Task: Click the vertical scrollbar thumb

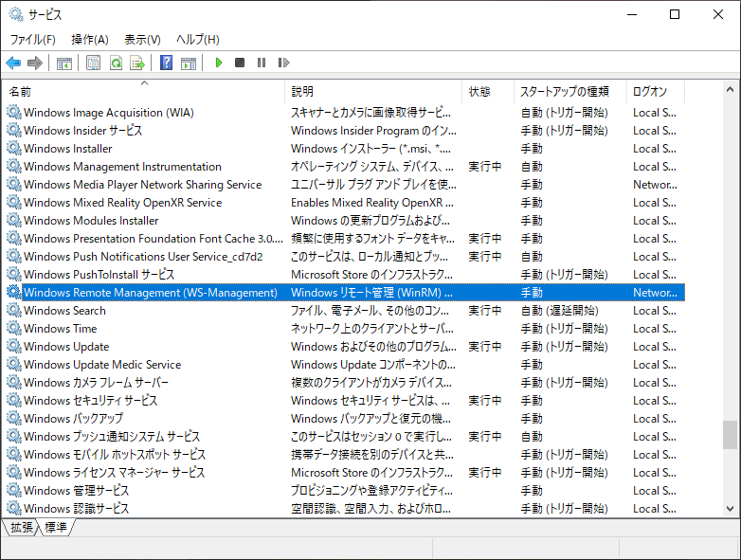Action: [730, 435]
